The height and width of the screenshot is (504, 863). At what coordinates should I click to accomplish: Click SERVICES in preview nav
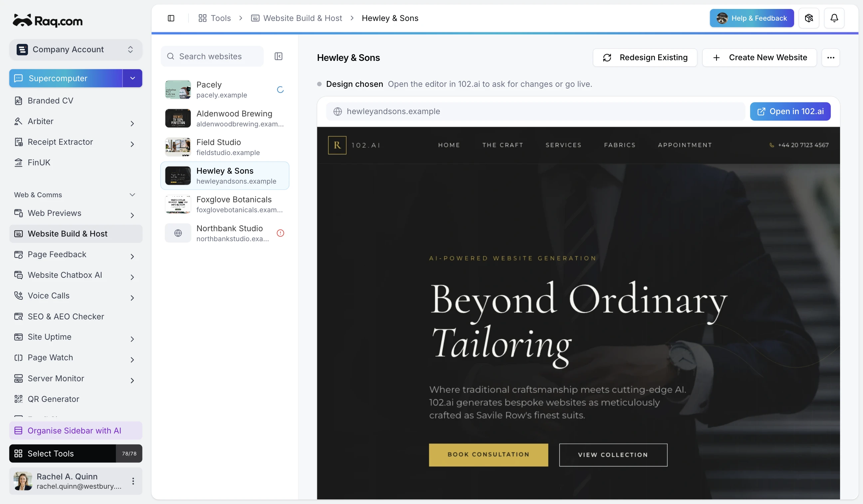click(x=563, y=145)
